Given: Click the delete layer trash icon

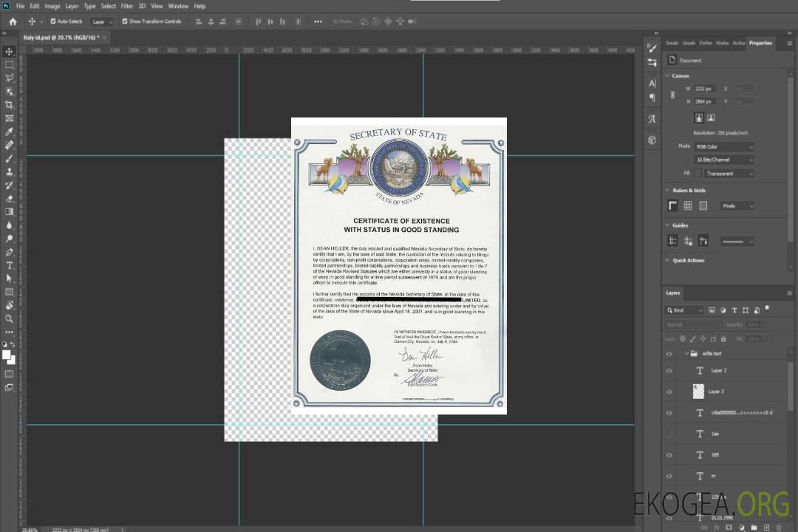Looking at the screenshot, I should (x=779, y=528).
